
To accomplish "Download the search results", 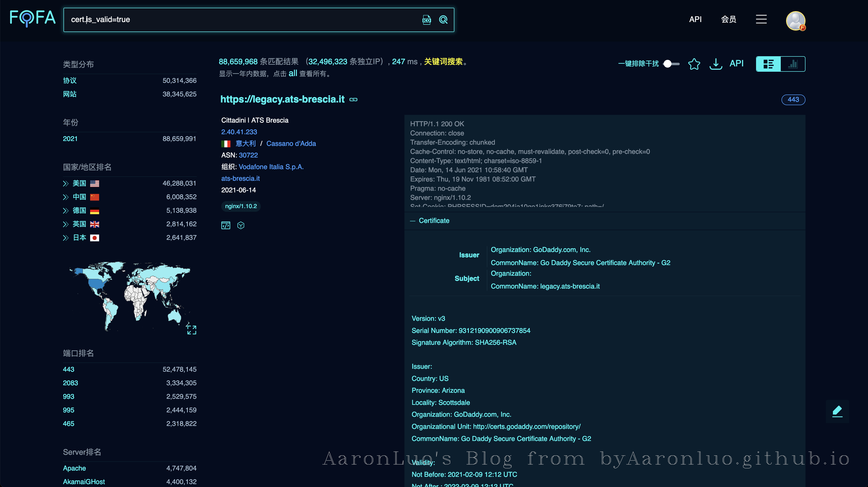I will coord(716,64).
